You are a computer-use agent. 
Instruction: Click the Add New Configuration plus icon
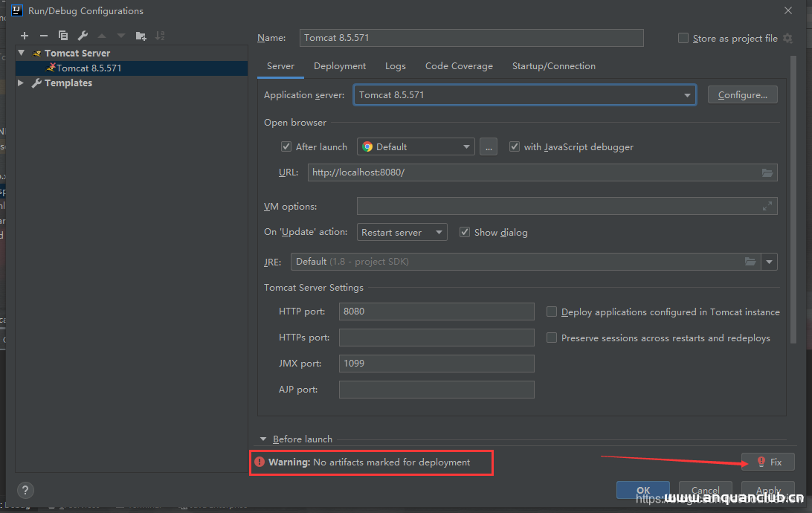[x=25, y=36]
